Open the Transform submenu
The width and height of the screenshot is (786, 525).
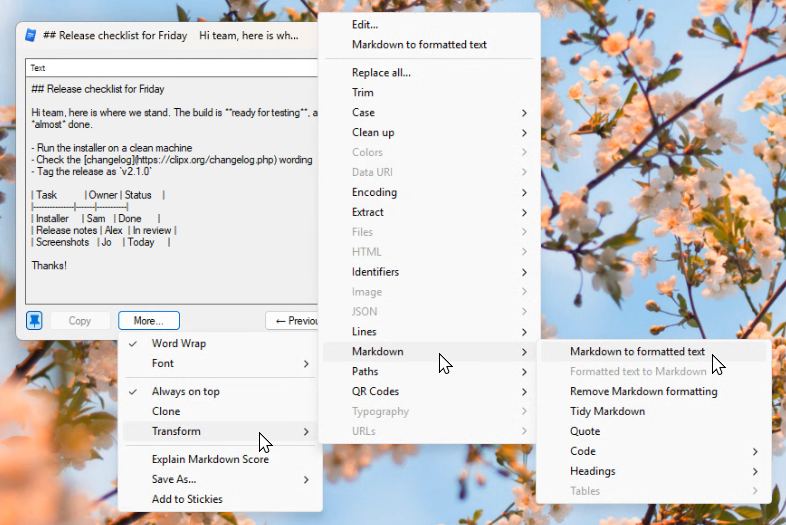[220, 431]
